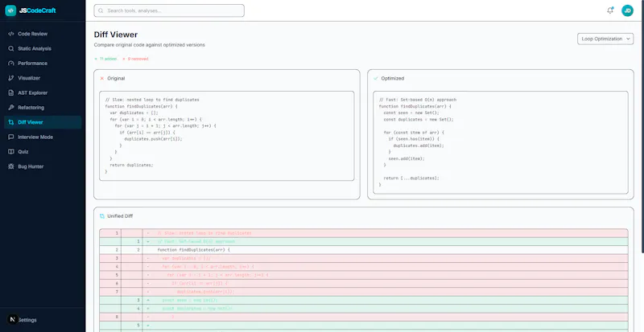The image size is (644, 332).
Task: Open Code Review from the sidebar
Action: [43, 34]
